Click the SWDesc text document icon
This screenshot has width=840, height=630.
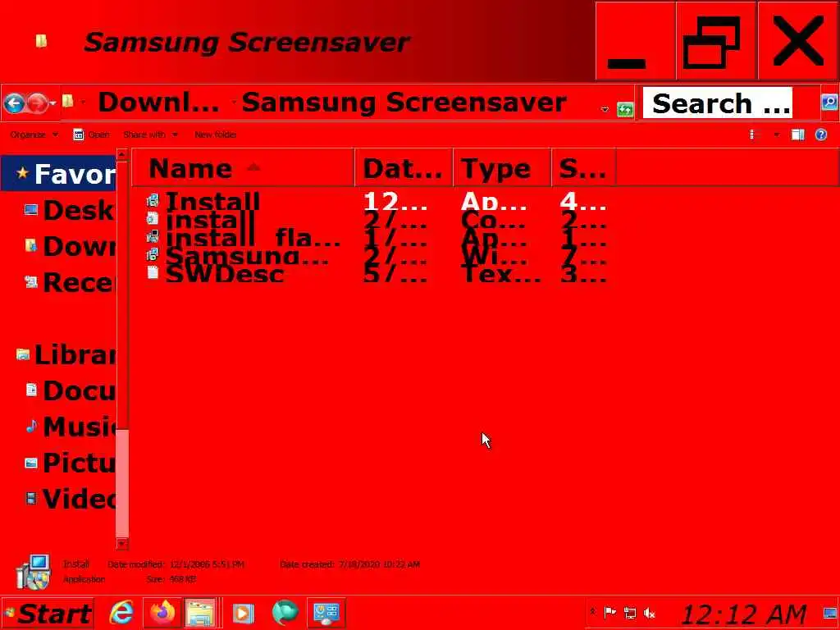point(153,272)
